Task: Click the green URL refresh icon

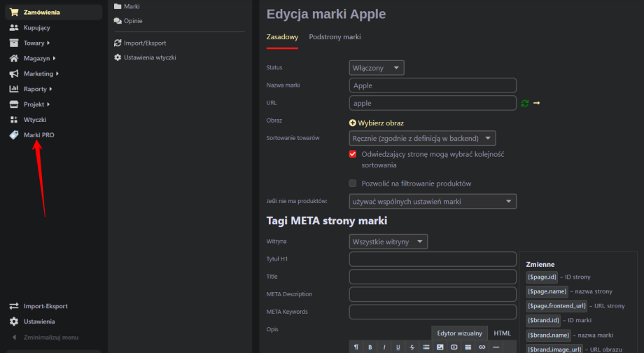Action: click(x=525, y=104)
